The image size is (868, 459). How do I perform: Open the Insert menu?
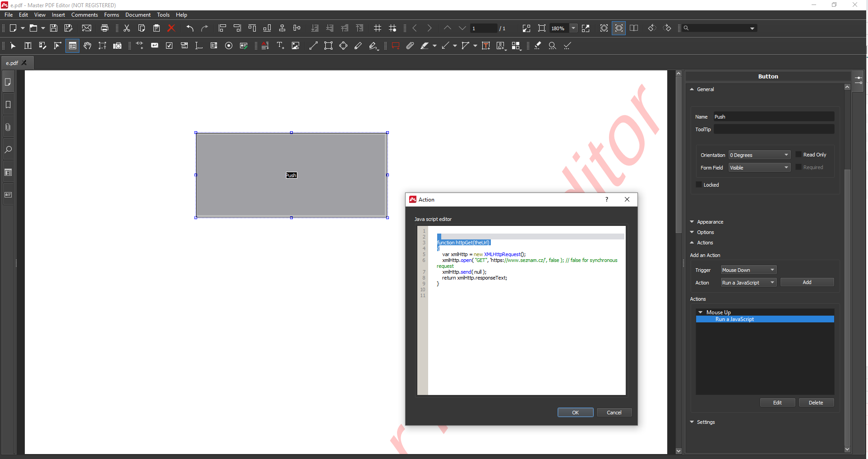tap(58, 15)
